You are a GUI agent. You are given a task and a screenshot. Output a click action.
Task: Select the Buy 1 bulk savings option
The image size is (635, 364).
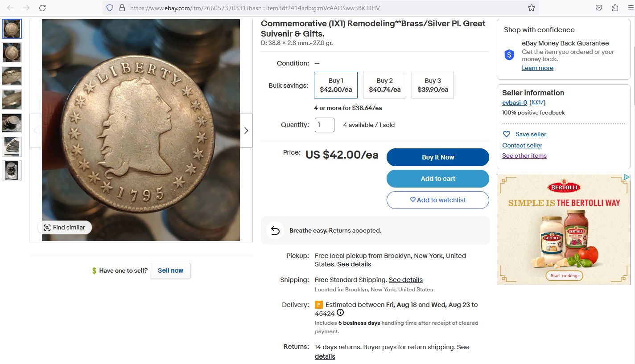(x=336, y=85)
